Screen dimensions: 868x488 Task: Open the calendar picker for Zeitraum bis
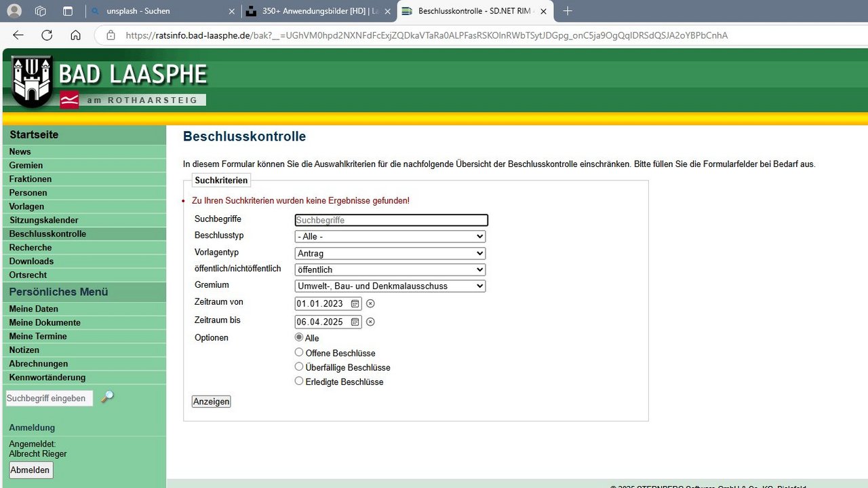(x=355, y=322)
